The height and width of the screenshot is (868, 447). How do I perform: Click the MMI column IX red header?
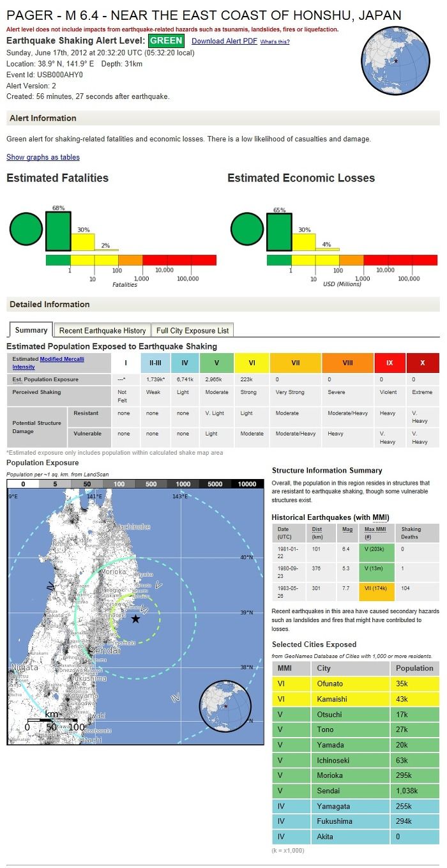point(390,363)
